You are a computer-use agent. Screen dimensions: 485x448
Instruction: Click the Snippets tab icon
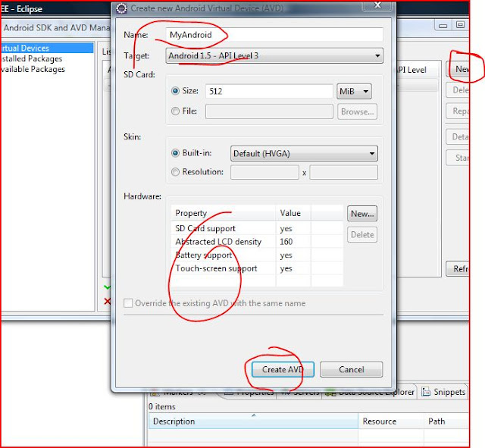point(426,392)
